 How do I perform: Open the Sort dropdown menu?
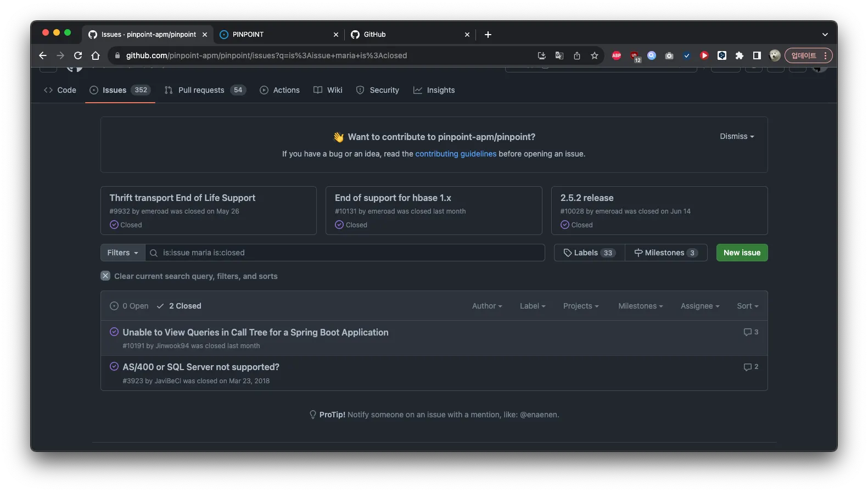click(747, 306)
